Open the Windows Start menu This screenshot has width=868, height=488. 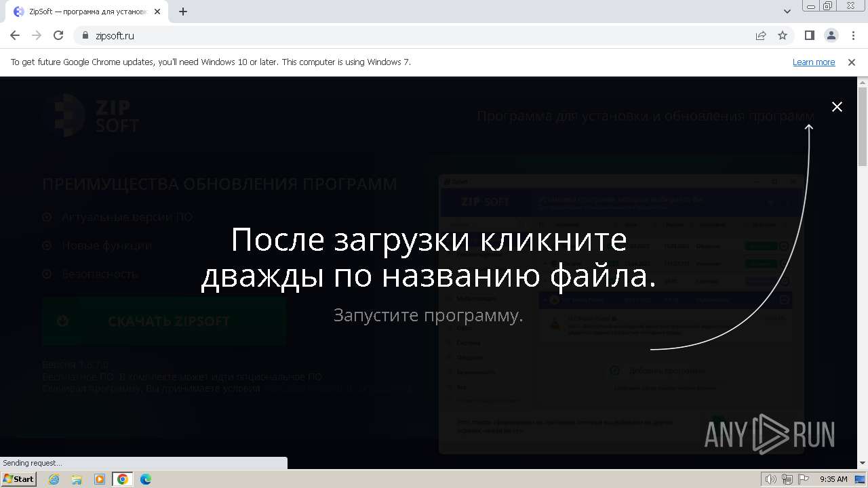pos(19,479)
